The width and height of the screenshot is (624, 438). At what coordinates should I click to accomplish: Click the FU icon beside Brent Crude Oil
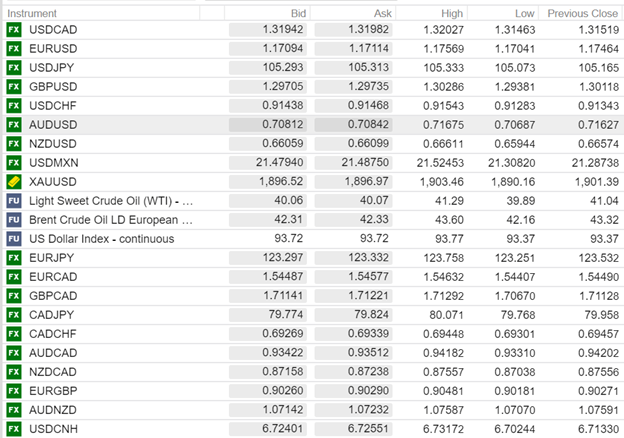pyautogui.click(x=14, y=220)
